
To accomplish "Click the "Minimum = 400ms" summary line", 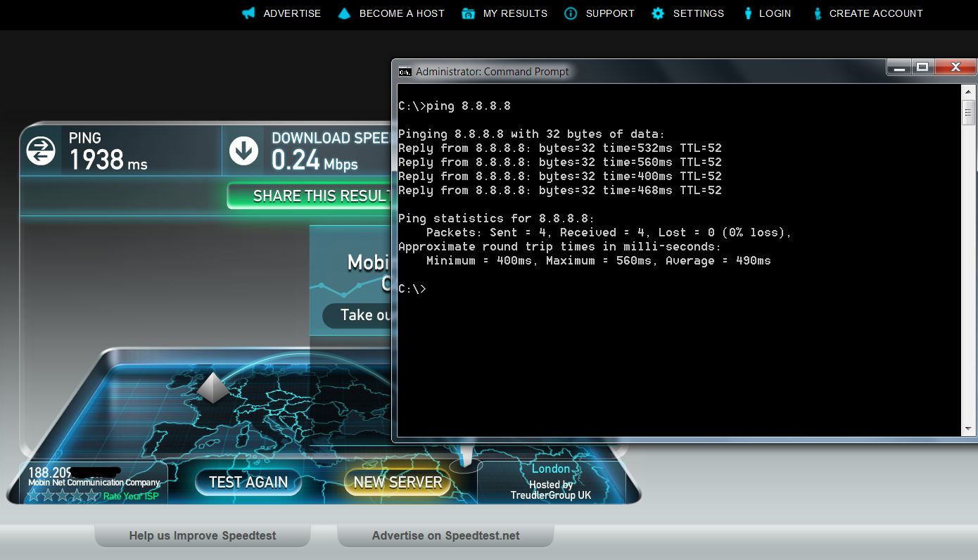I will [x=599, y=261].
